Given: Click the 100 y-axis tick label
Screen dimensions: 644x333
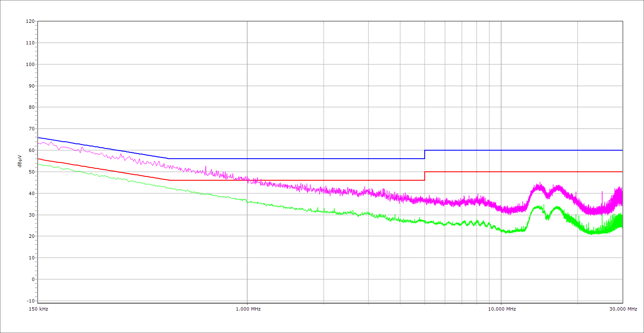Looking at the screenshot, I should coord(30,64).
